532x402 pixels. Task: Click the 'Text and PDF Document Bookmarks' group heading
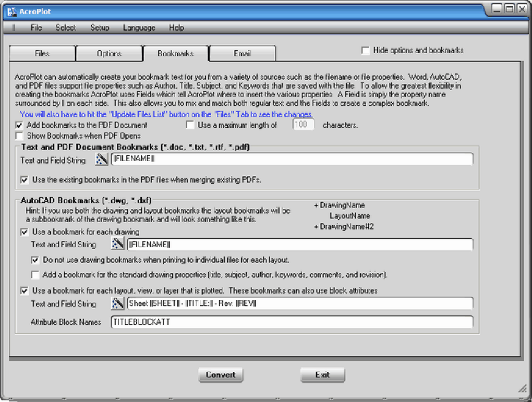coord(136,147)
